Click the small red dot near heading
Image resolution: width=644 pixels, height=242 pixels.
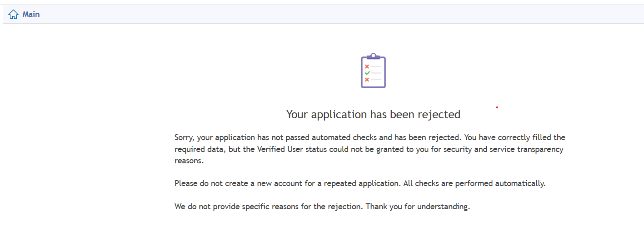tap(497, 107)
